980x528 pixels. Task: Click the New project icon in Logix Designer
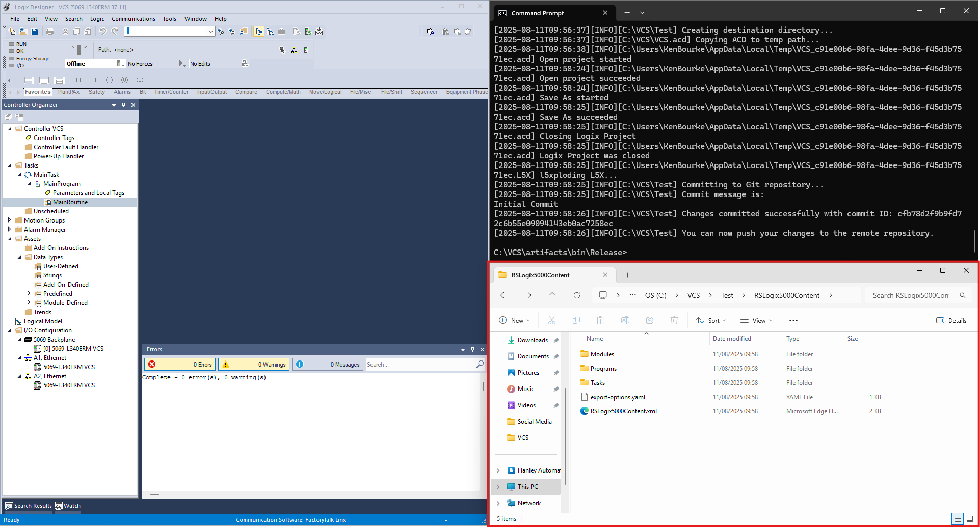click(x=12, y=32)
